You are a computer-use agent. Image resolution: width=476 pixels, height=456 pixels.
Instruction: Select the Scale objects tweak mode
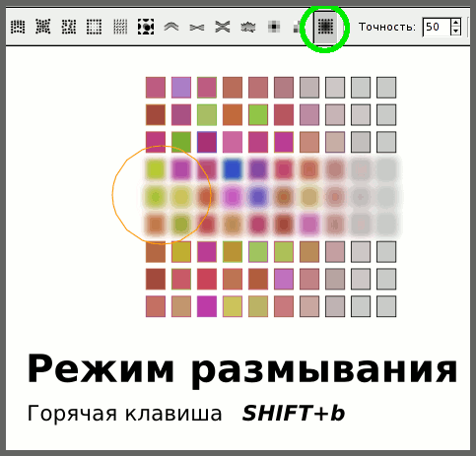click(x=95, y=27)
